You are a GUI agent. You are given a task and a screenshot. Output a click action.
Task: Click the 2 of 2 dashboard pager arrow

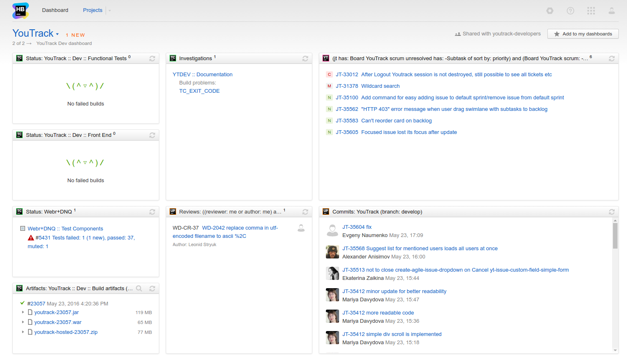[29, 43]
